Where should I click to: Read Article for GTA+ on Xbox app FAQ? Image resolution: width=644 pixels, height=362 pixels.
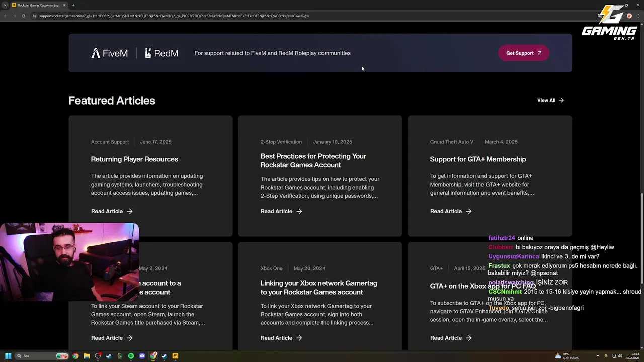click(451, 338)
